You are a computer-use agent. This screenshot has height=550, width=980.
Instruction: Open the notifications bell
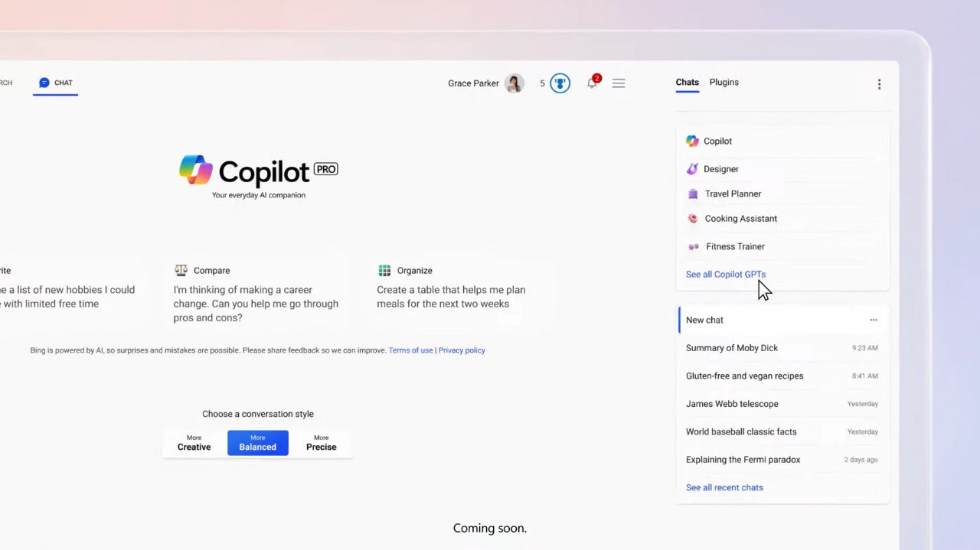pyautogui.click(x=592, y=83)
